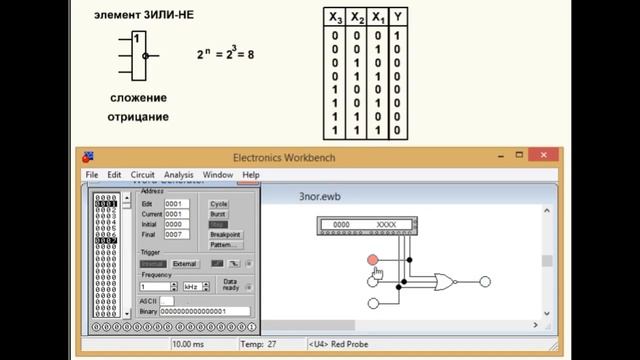Select word 0005 in the word list
The width and height of the screenshot is (640, 360).
click(x=106, y=228)
